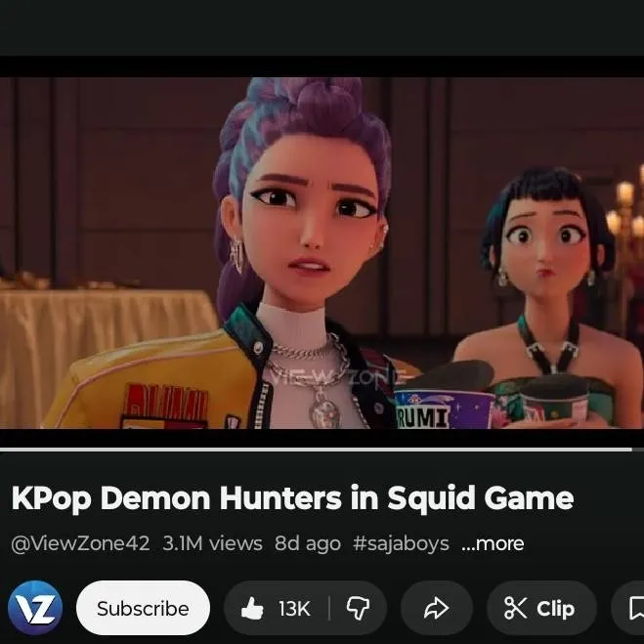The width and height of the screenshot is (644, 644).
Task: Open the #sajaboys hashtag page
Action: coord(402,543)
